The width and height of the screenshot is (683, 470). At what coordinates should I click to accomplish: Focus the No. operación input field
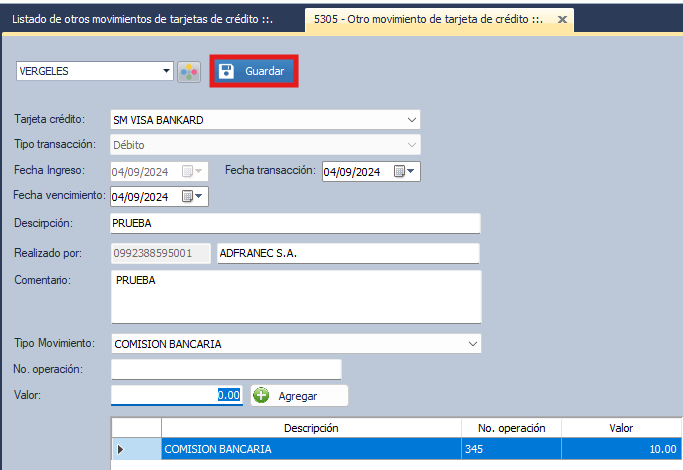[226, 370]
